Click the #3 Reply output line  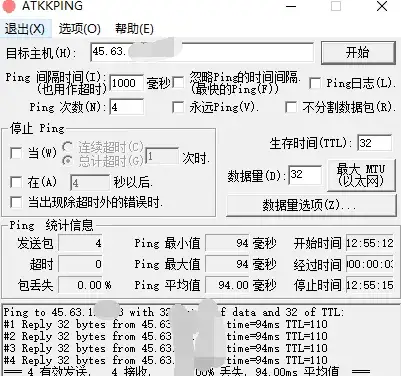tap(166, 348)
